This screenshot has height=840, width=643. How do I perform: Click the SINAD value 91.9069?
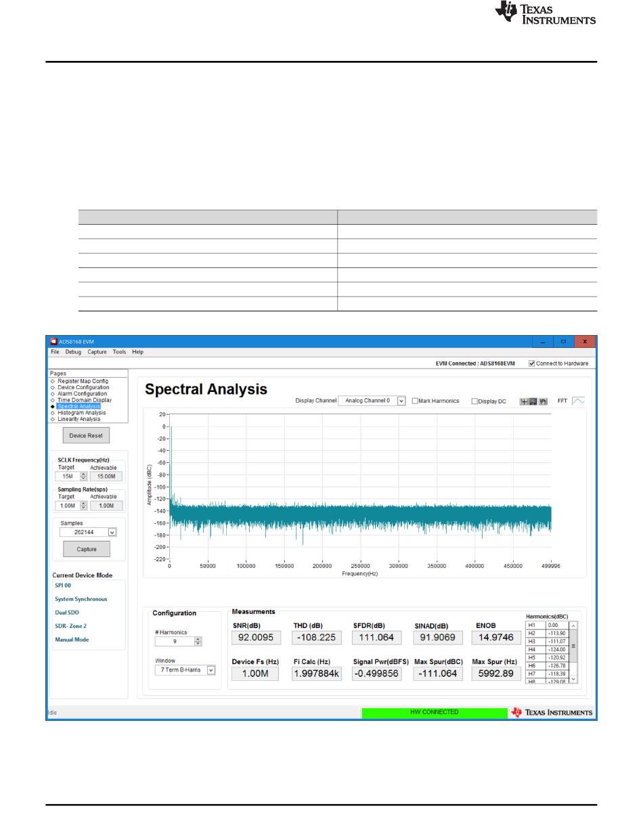[x=437, y=637]
